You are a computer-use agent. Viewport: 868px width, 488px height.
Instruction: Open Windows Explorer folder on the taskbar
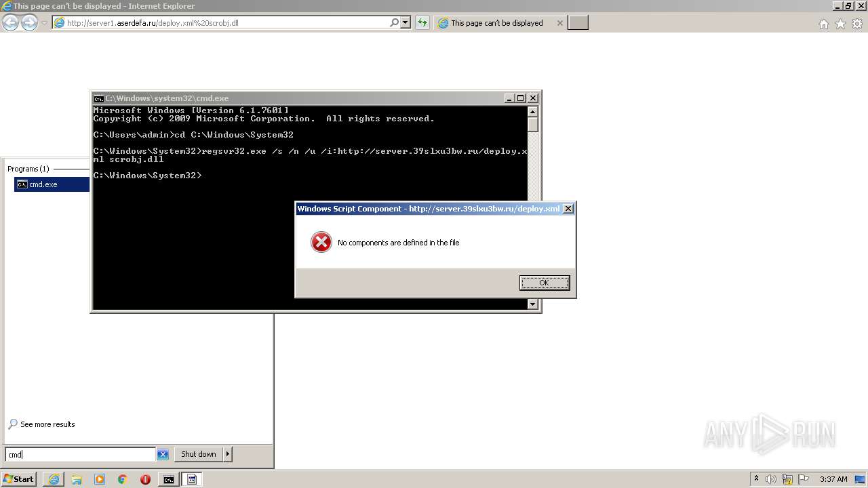point(77,479)
